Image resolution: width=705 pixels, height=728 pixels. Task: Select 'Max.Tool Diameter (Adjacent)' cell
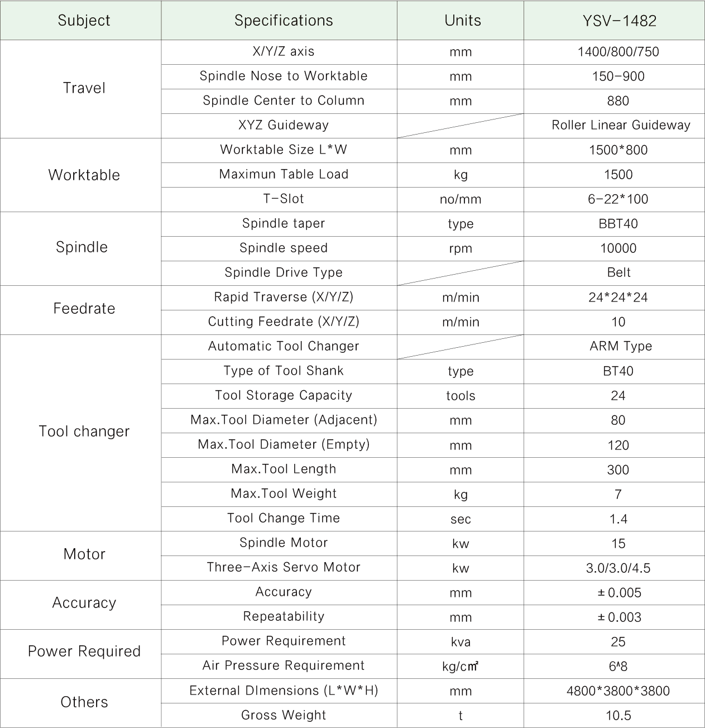coord(279,420)
